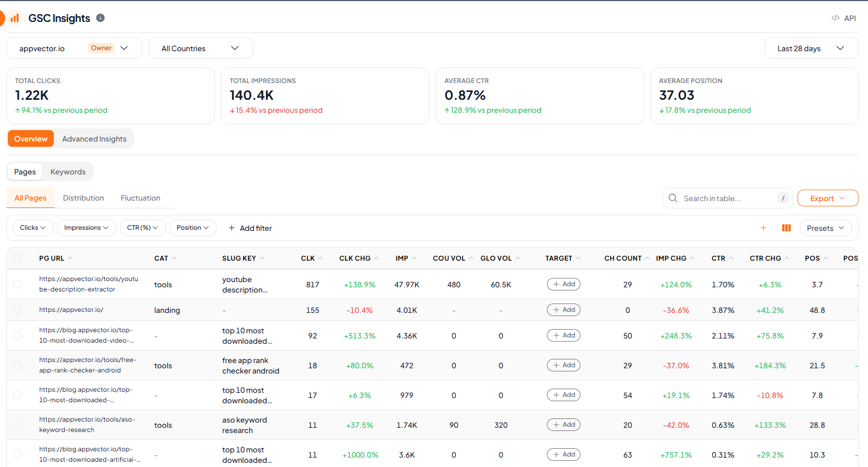This screenshot has height=467, width=868.
Task: Check the free-app-rank-checker-android row checkbox
Action: coord(17,365)
